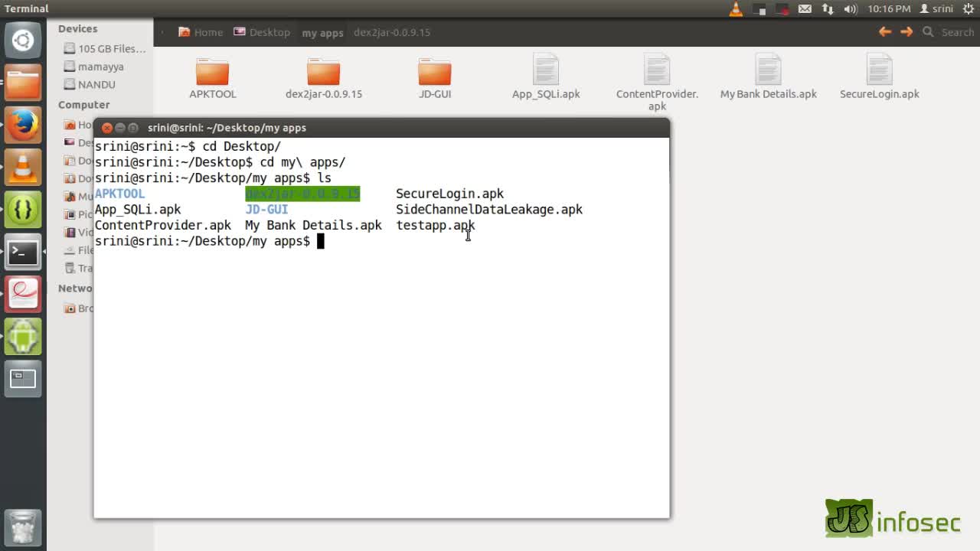Open the Files launcher icon
The height and width of the screenshot is (551, 980).
click(x=23, y=83)
